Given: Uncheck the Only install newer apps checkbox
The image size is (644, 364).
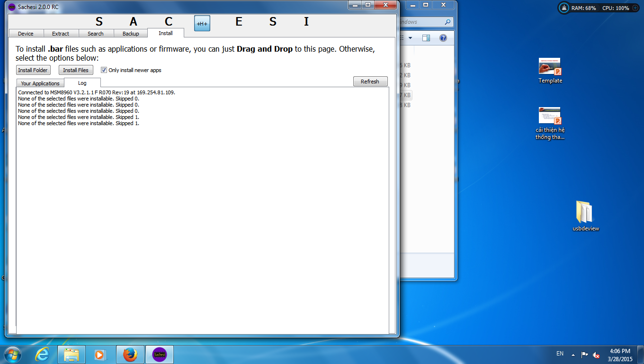Looking at the screenshot, I should coord(104,70).
